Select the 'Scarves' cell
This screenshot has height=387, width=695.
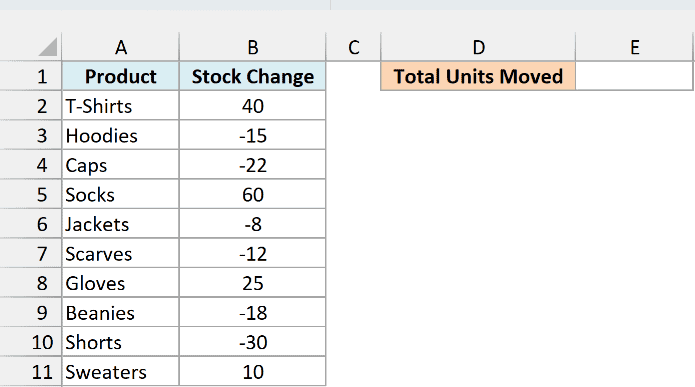pyautogui.click(x=121, y=254)
